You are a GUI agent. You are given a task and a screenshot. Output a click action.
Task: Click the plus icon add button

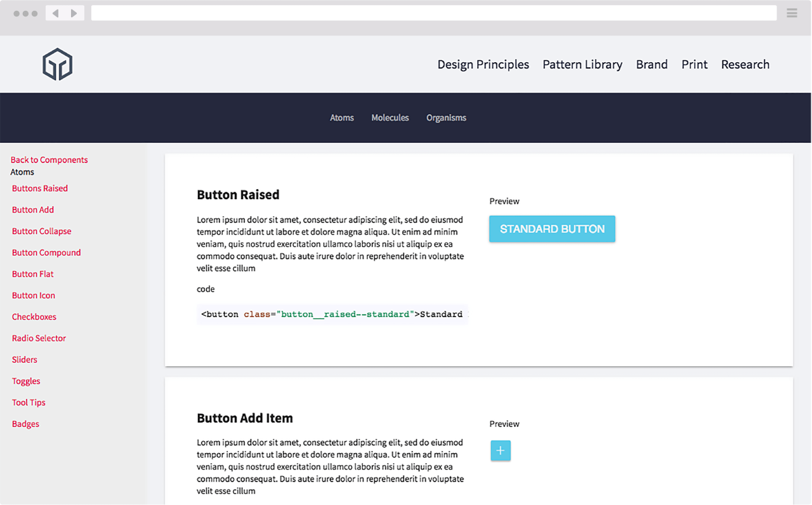[501, 450]
